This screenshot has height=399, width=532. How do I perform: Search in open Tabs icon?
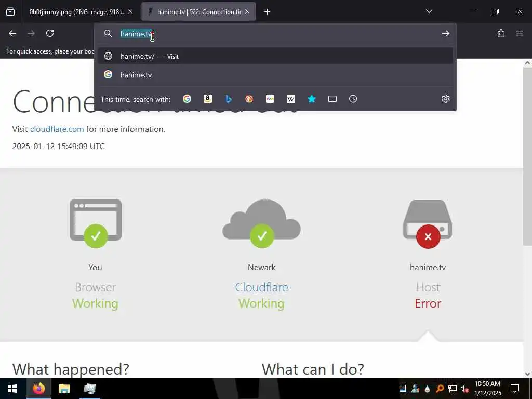(x=332, y=99)
